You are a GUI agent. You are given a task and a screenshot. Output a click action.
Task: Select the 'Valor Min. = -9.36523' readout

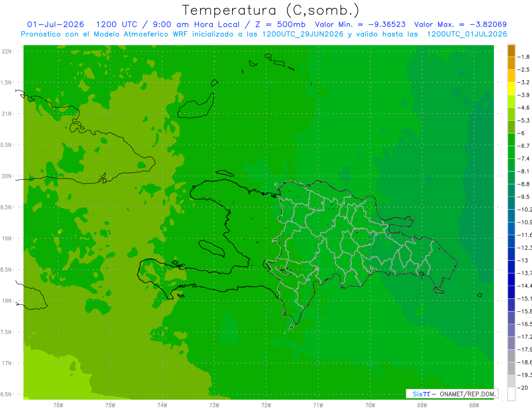click(x=360, y=24)
